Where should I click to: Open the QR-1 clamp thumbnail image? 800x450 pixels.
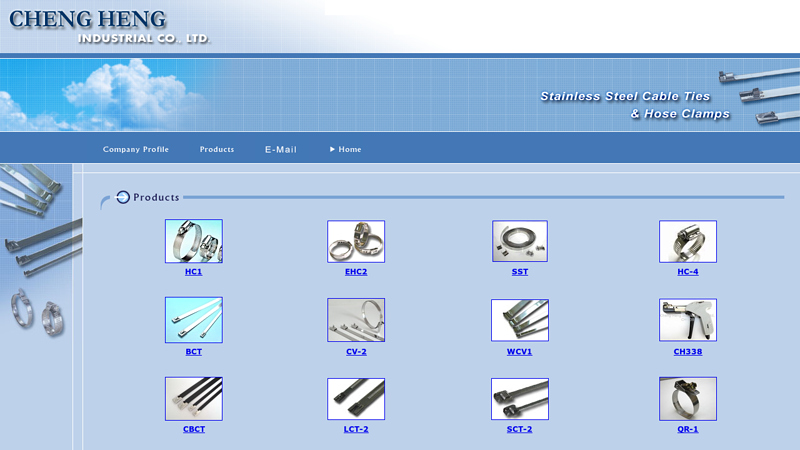pos(688,399)
